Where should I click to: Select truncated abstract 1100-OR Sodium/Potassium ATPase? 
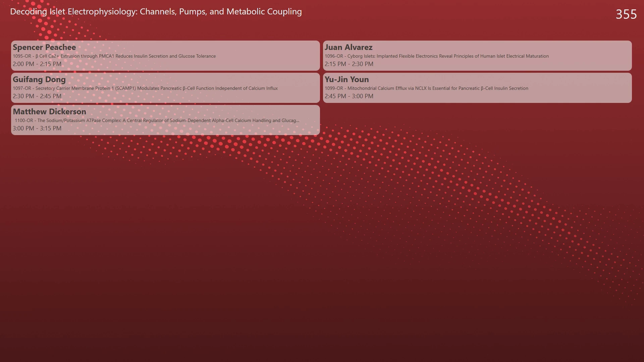[157, 121]
